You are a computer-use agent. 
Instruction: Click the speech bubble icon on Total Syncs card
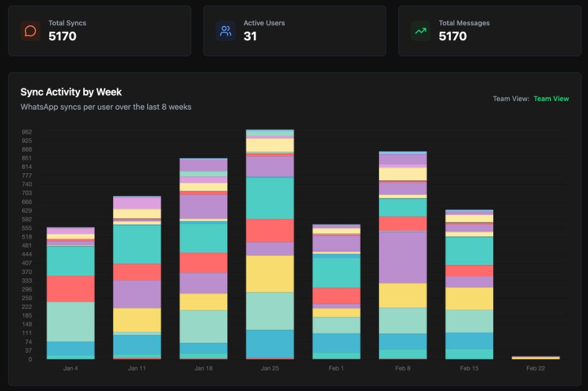(x=29, y=29)
